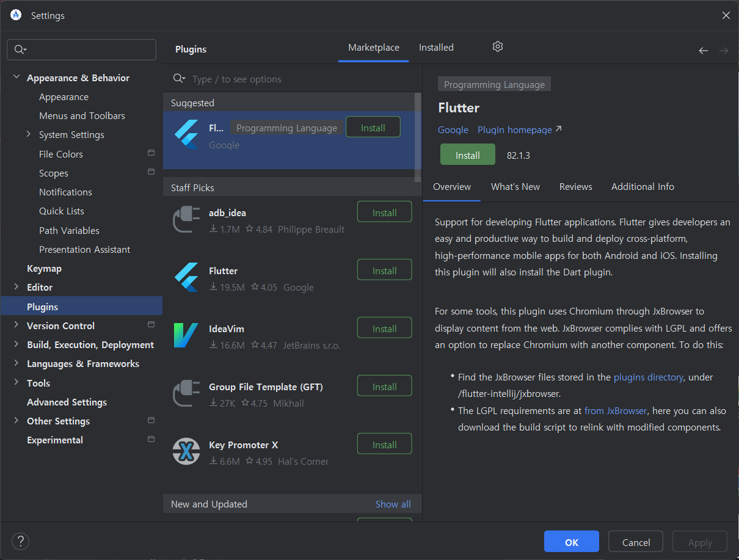Viewport: 739px width, 560px height.
Task: Show all New and Updated plugins
Action: click(393, 504)
